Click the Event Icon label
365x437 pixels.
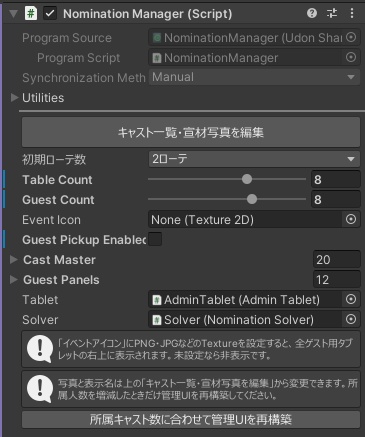click(x=51, y=220)
